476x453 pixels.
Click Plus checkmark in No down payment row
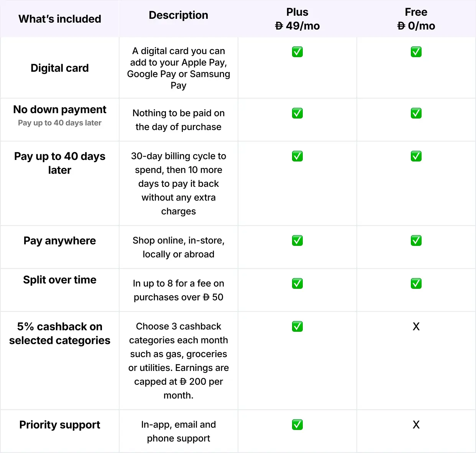click(297, 113)
